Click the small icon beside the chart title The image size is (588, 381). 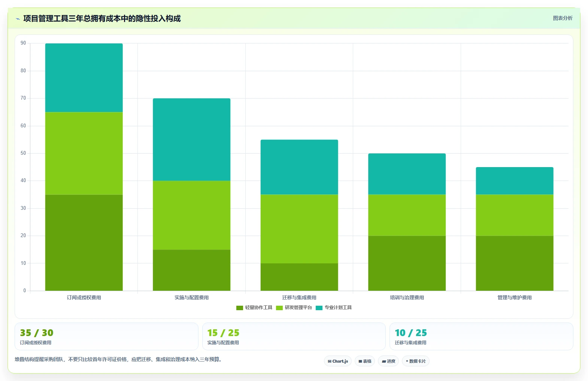(18, 19)
